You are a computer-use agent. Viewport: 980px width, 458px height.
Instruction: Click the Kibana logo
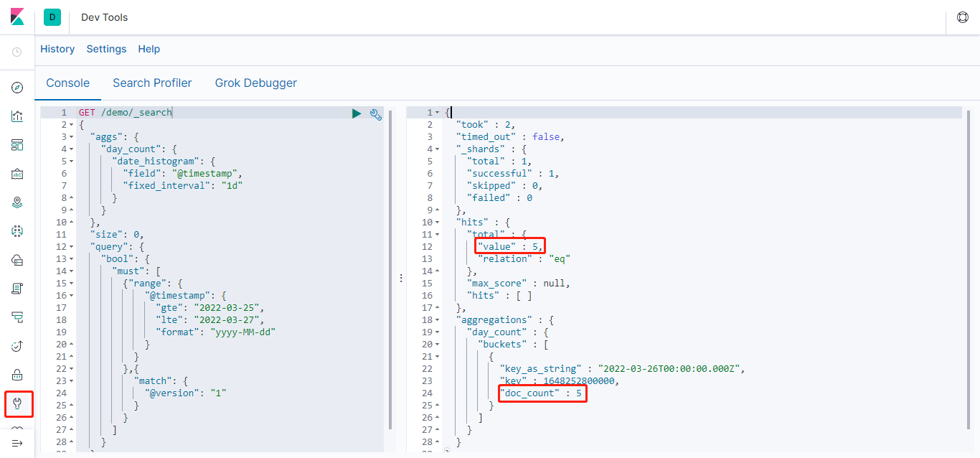click(x=17, y=17)
